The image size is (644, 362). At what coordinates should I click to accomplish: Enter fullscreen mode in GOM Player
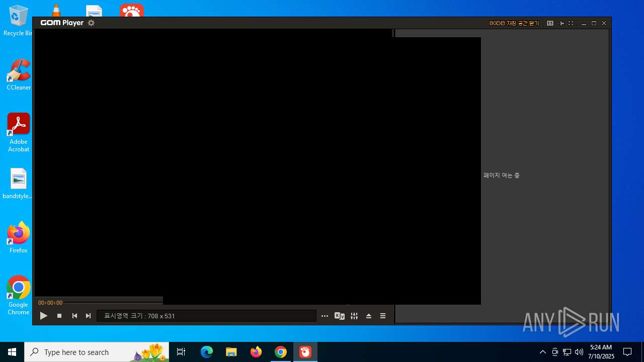click(571, 23)
